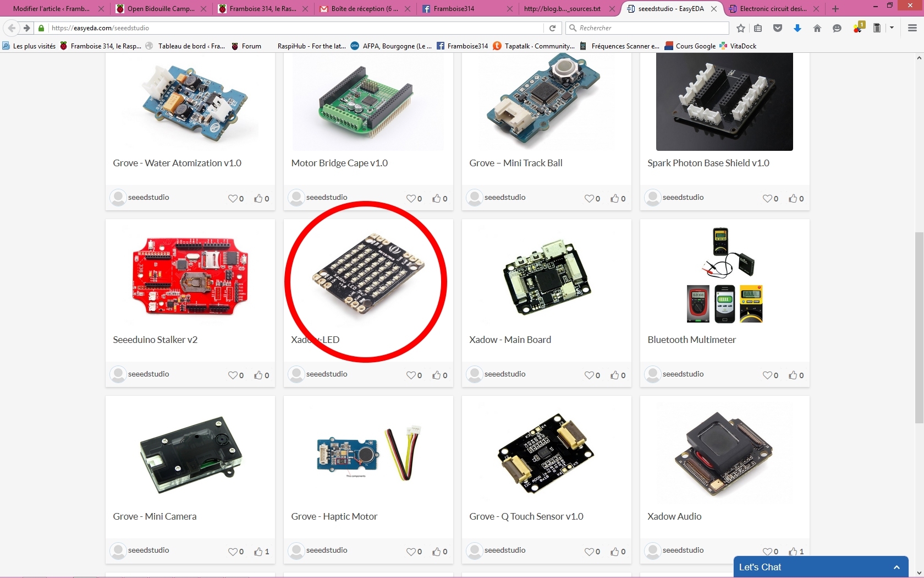Favorite the Grove - Mini Camera project
The width and height of the screenshot is (924, 578).
point(233,552)
